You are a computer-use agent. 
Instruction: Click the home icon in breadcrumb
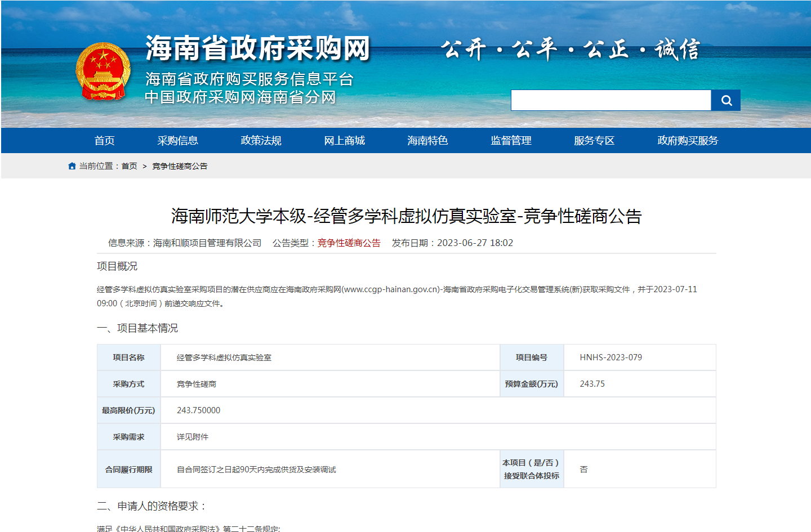72,166
